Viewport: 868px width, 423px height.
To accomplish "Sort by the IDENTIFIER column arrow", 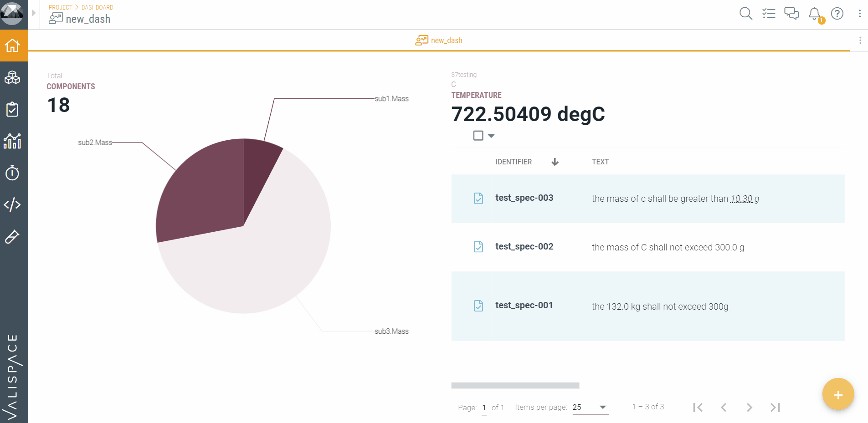I will (555, 162).
